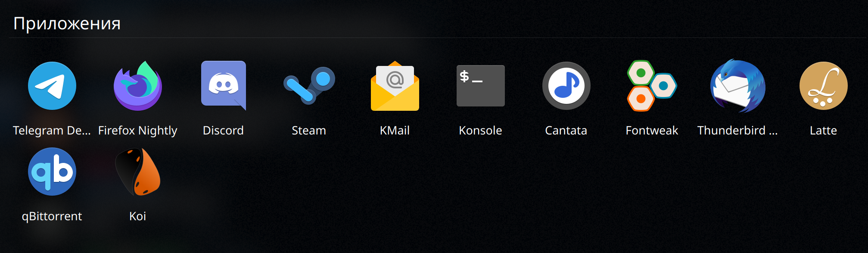Launch the Fontweak hexagons icon
Image resolution: width=868 pixels, height=253 pixels.
click(x=652, y=86)
